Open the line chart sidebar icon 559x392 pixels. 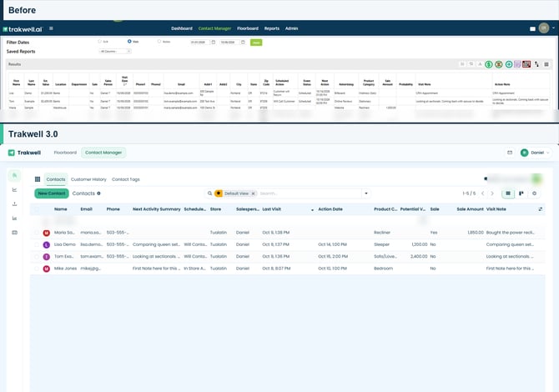click(x=15, y=189)
